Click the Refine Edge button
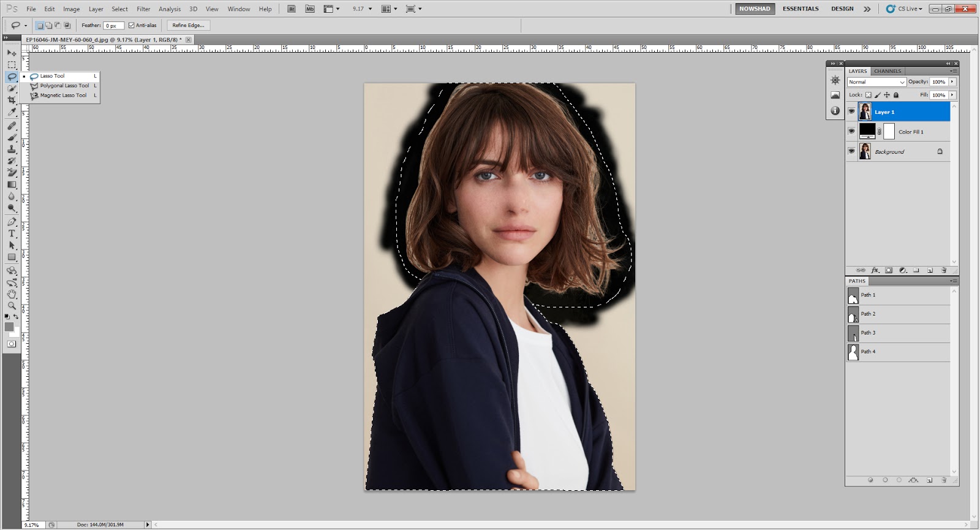The height and width of the screenshot is (530, 980). click(188, 25)
